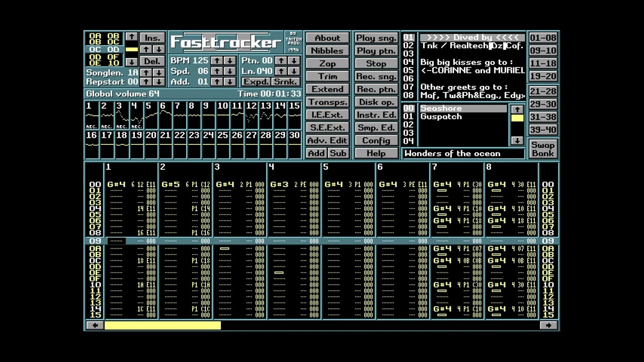Viewport: 644px width, 362px height.
Task: Click Rec. ptn. button
Action: coord(376,89)
